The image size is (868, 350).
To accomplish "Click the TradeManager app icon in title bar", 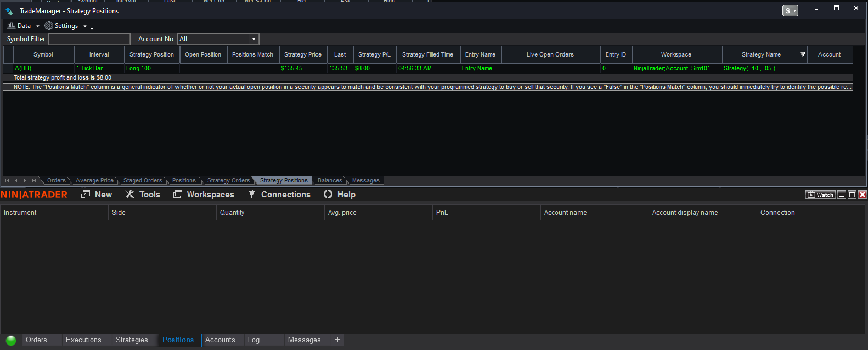I will point(9,11).
